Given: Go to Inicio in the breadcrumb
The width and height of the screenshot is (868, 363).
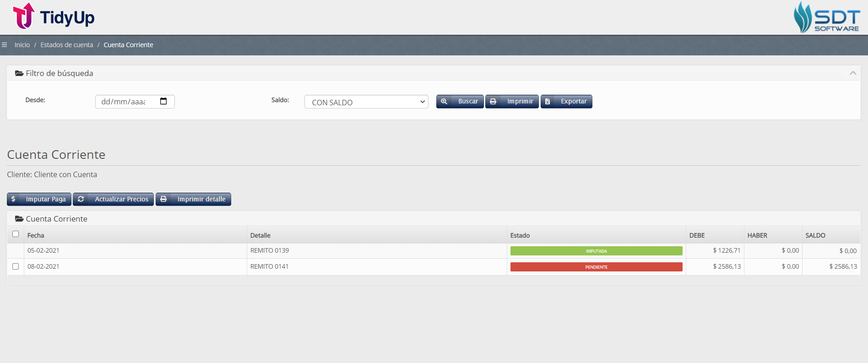Looking at the screenshot, I should 22,45.
